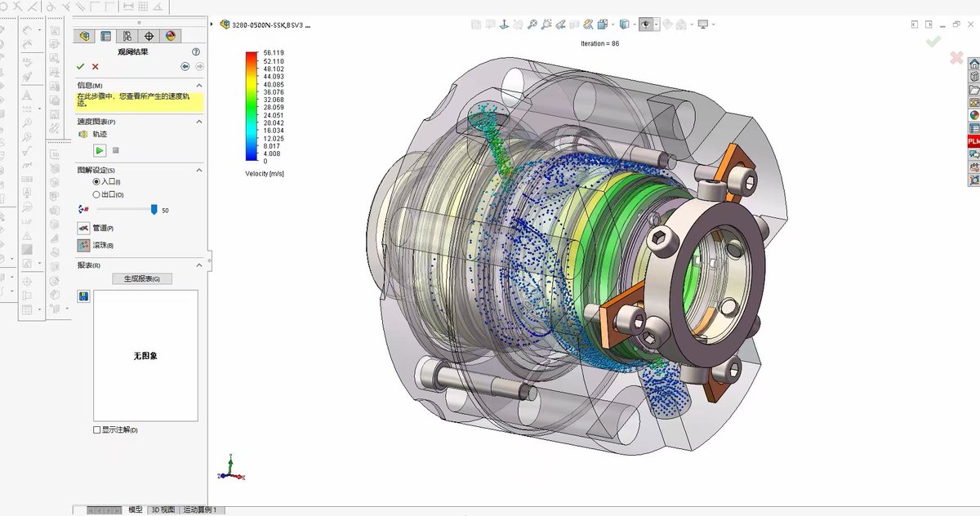Expand the 3280-0500N-SSK flyout tree arrow

(x=212, y=24)
